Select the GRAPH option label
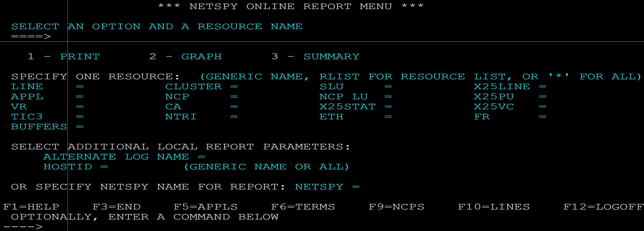Viewport: 644px width, 231px height. coord(201,57)
